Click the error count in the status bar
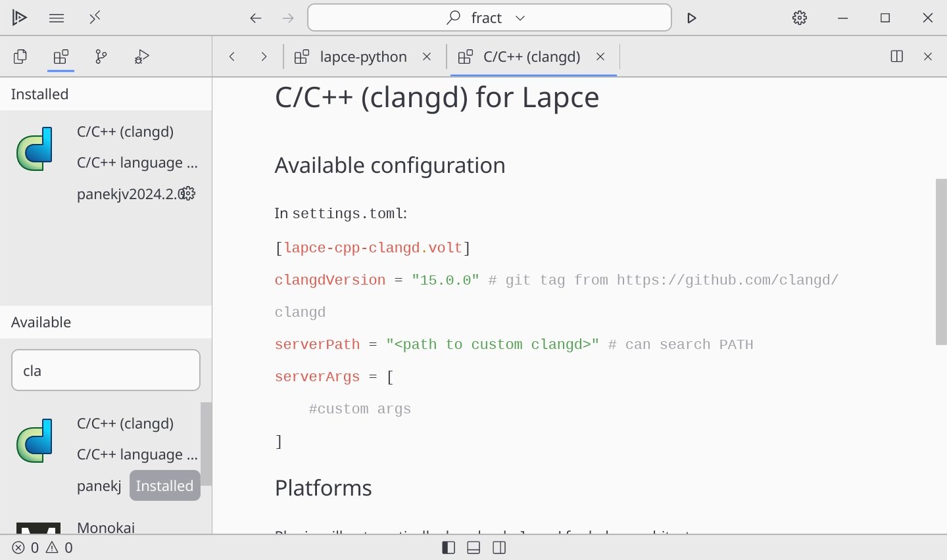Screen dimensions: 947x560 (x=26, y=548)
